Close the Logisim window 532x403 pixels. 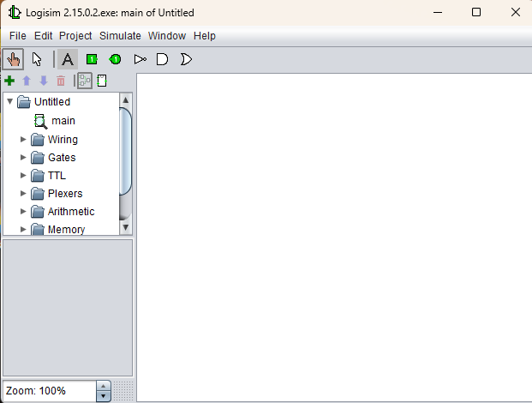516,13
